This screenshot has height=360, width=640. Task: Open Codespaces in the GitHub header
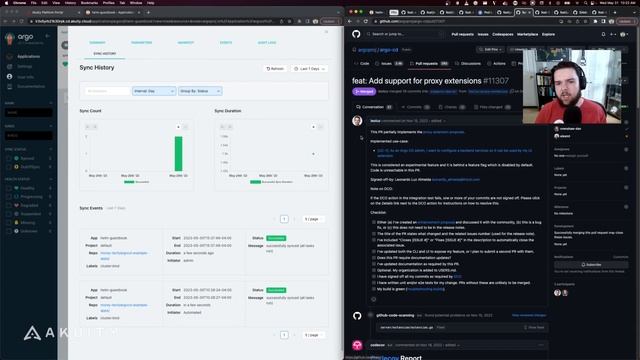(502, 34)
